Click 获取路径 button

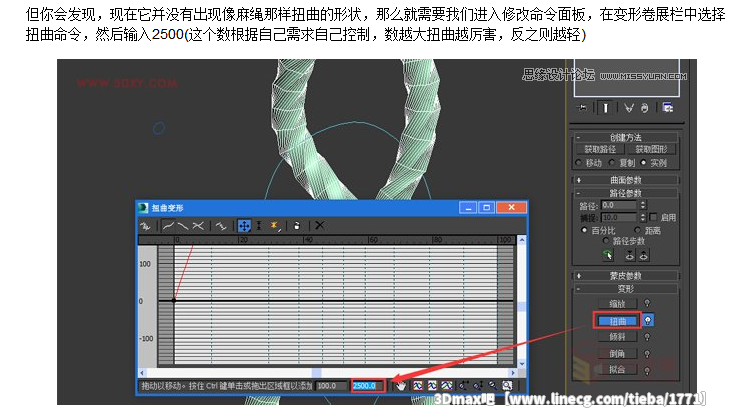(600, 149)
